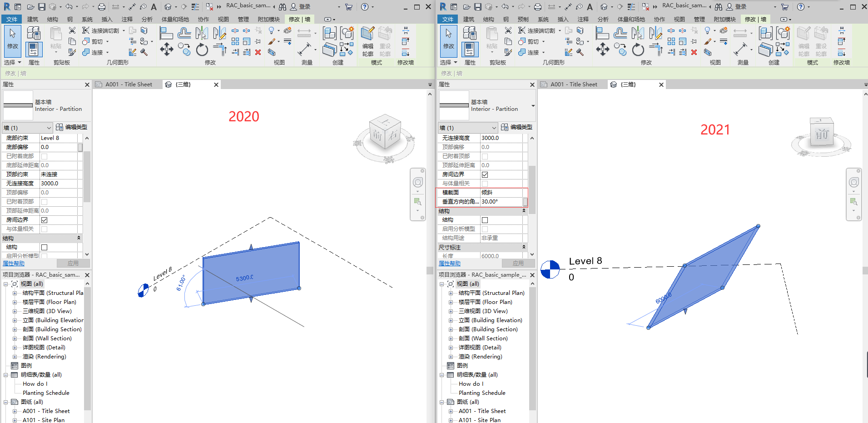Select the Move tool in the 2020 window

166,49
